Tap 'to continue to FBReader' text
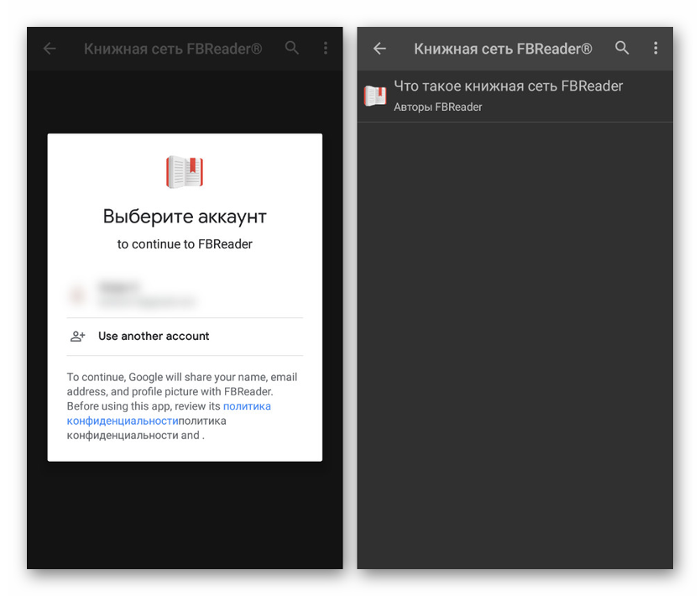 click(x=185, y=244)
